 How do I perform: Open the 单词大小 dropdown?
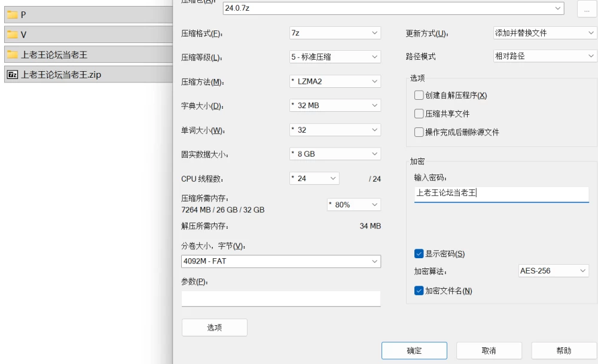(x=335, y=130)
